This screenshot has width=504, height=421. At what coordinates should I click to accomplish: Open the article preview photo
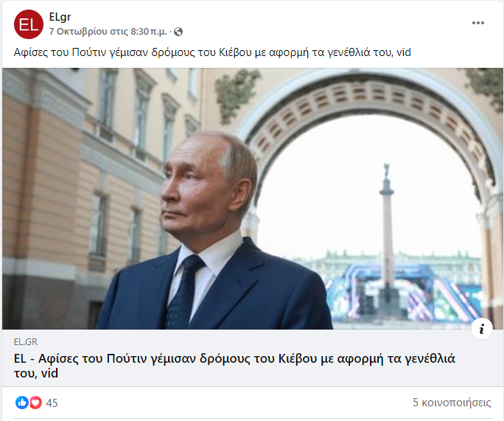tap(252, 198)
